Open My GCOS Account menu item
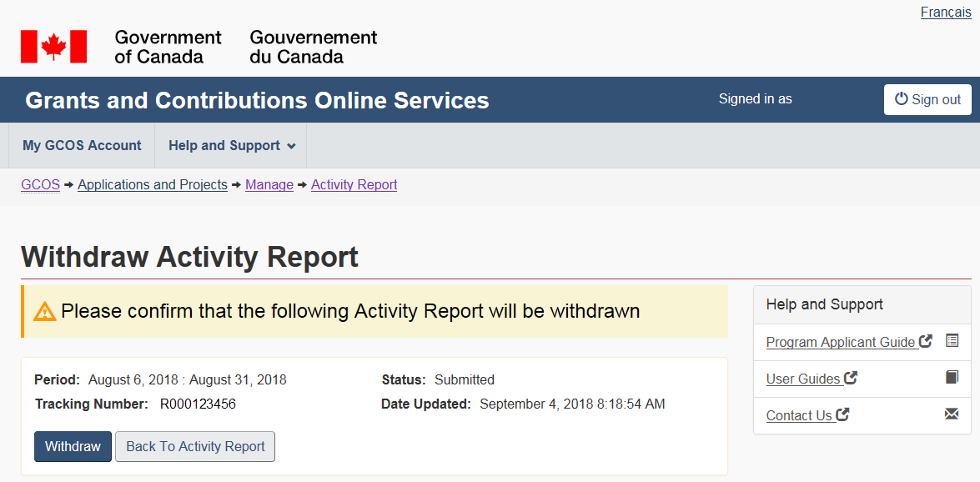 [x=82, y=146]
